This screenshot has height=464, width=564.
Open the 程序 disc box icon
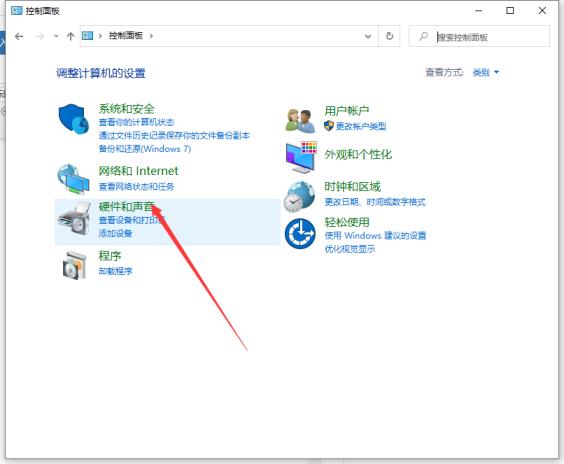[x=74, y=265]
